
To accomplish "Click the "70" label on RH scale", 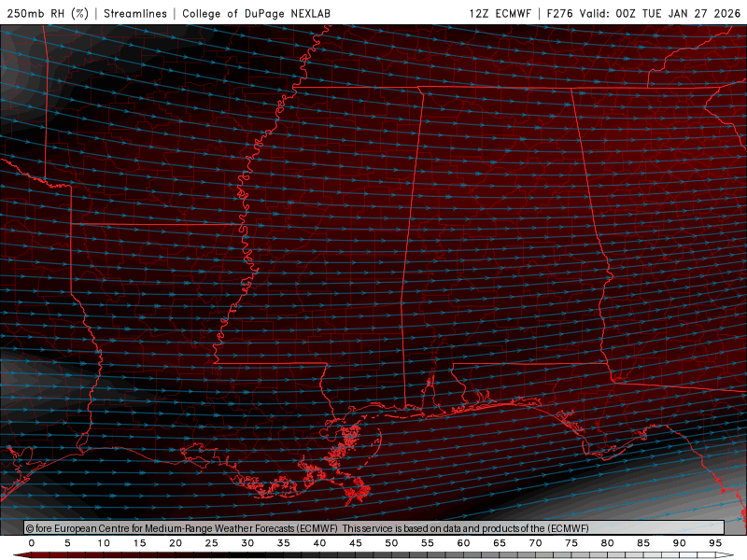I will [x=535, y=543].
